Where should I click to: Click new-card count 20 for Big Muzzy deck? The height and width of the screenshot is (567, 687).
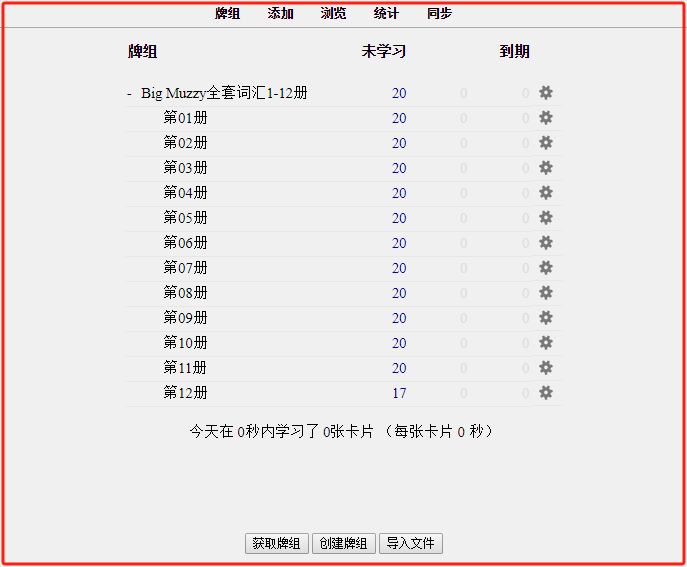tap(399, 93)
